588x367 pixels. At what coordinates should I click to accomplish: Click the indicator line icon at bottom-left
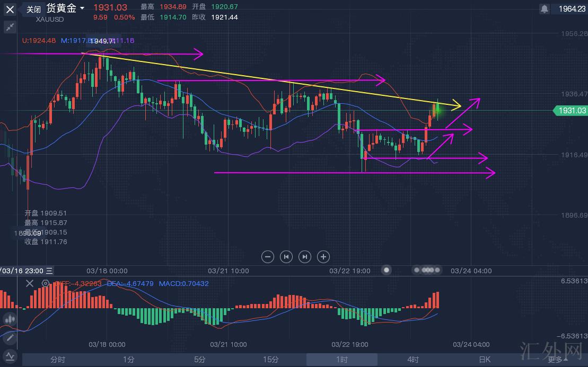[10, 356]
